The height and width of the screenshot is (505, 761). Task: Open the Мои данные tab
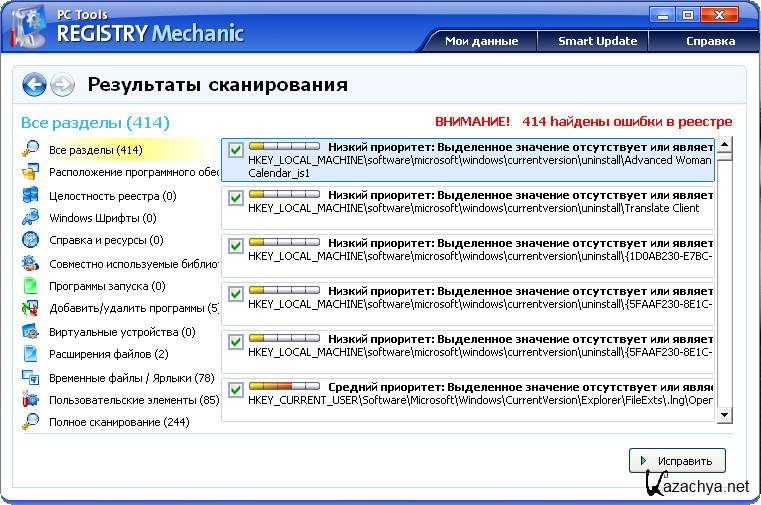pos(481,41)
